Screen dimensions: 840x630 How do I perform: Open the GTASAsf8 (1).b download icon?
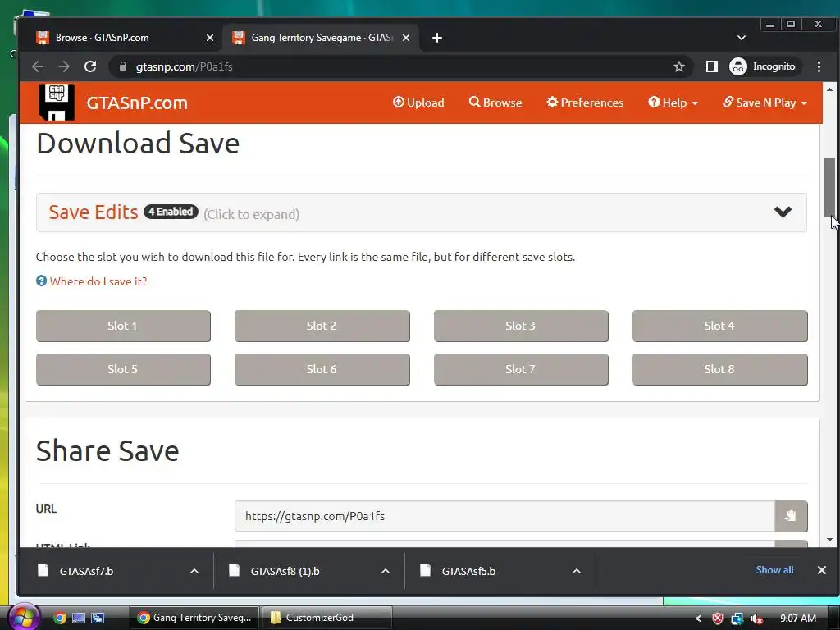point(234,571)
